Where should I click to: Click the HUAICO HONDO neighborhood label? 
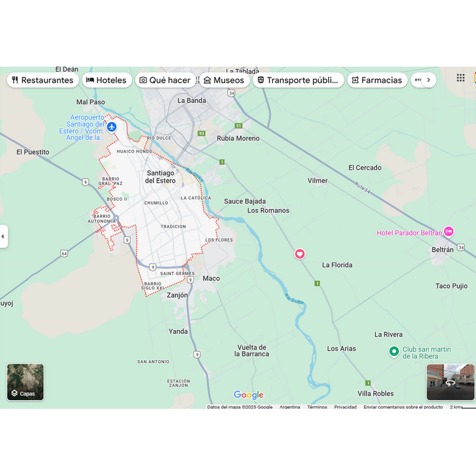tap(134, 151)
